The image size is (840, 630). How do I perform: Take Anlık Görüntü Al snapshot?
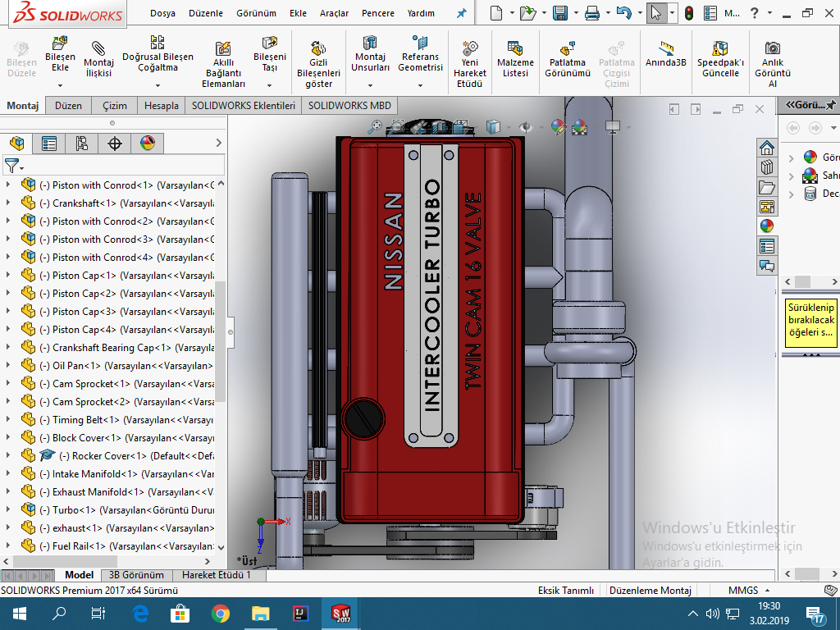click(773, 64)
